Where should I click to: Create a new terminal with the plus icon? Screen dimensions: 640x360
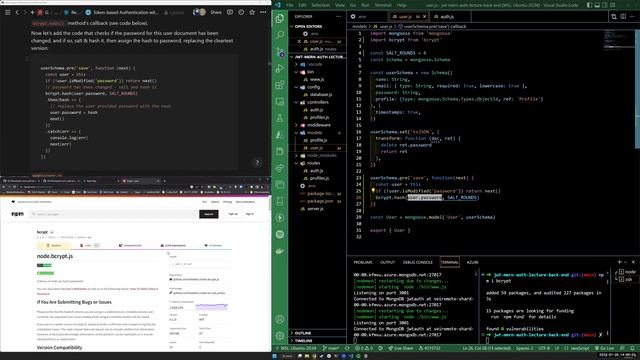620,262
